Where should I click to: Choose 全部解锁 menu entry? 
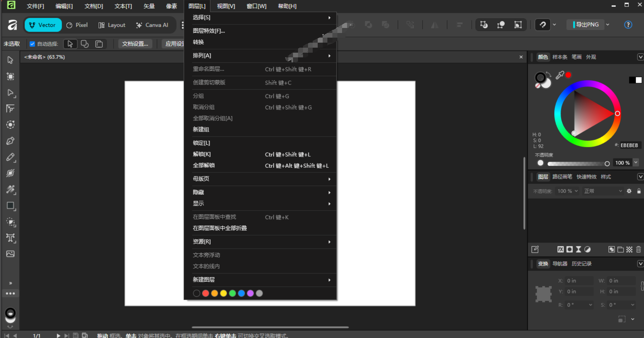click(260, 165)
